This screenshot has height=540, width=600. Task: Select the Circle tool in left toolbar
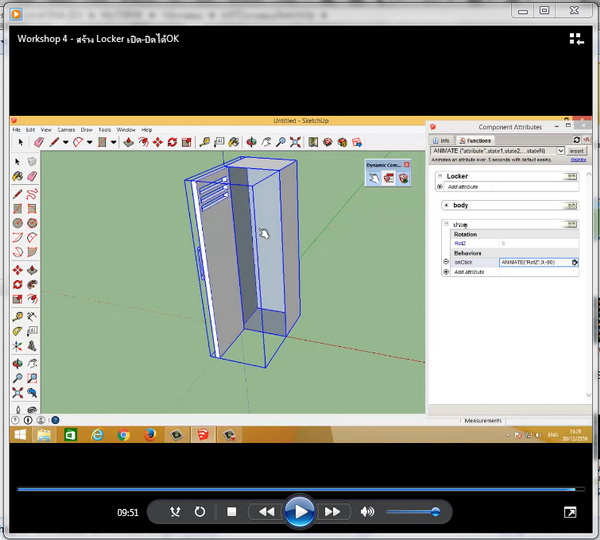pyautogui.click(x=18, y=223)
